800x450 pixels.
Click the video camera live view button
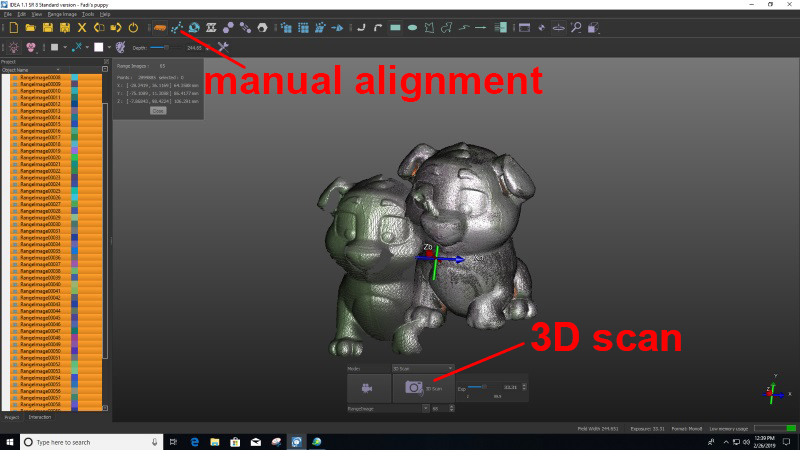[x=368, y=388]
